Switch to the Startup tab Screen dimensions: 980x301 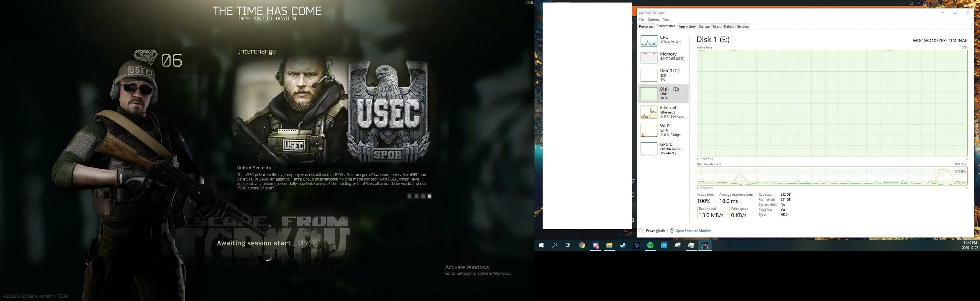click(x=704, y=26)
